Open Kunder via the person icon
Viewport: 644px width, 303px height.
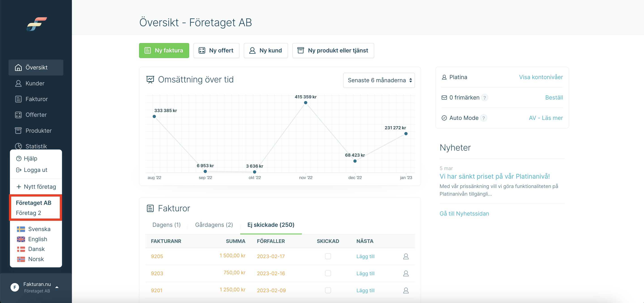(18, 83)
